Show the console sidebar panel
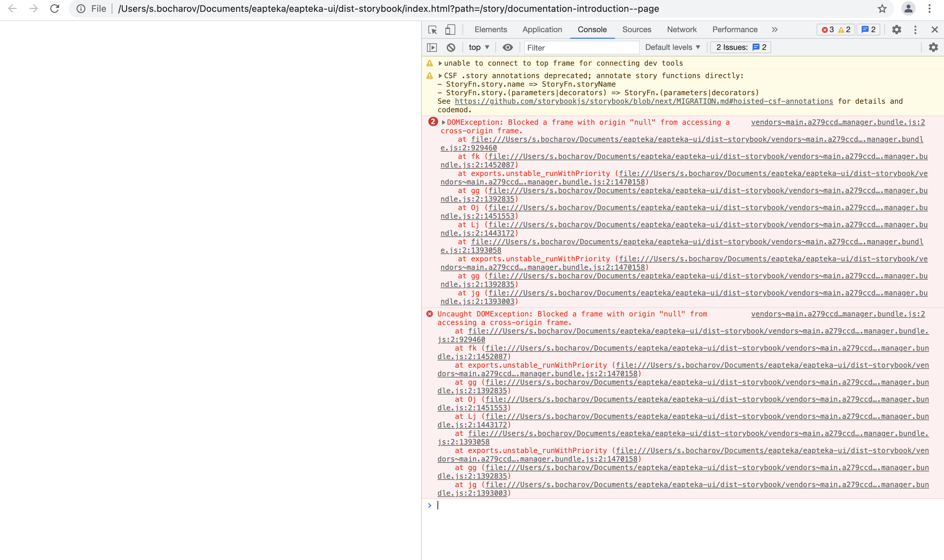Viewport: 944px width, 560px height. pyautogui.click(x=432, y=48)
